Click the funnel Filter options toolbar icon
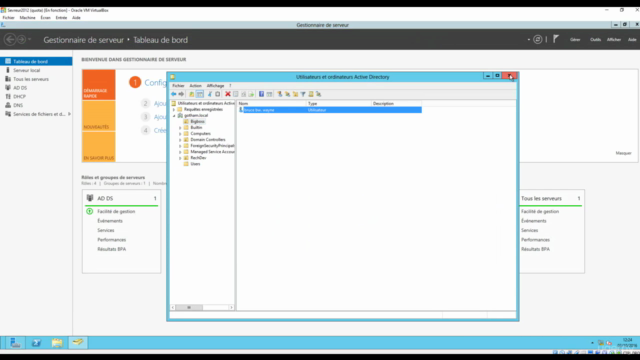The width and height of the screenshot is (640, 360). [x=303, y=94]
